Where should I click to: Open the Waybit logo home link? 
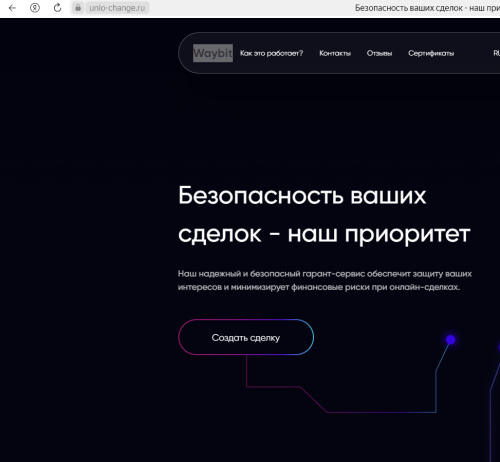coord(213,53)
